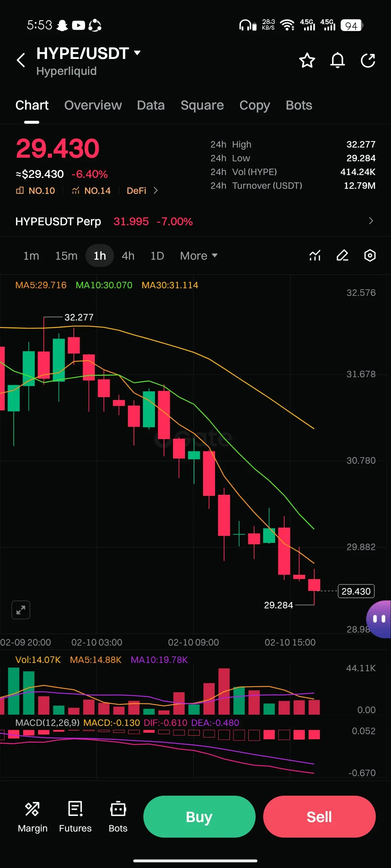
Task: Tap the share icon in header
Action: pos(368,60)
